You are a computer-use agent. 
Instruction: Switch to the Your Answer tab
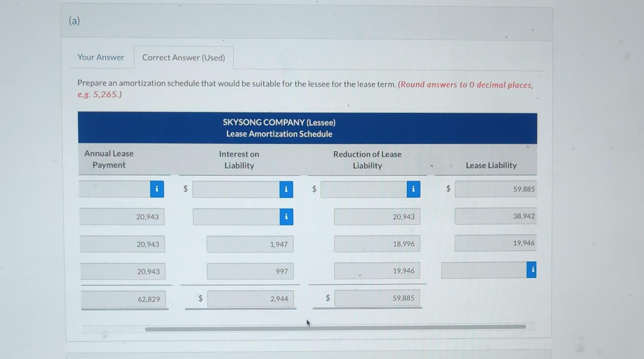[x=101, y=57]
